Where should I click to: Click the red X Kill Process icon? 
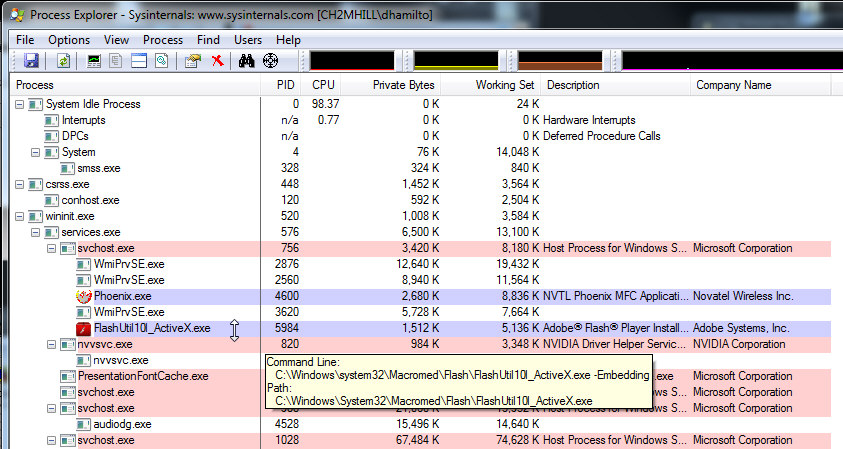tap(217, 60)
